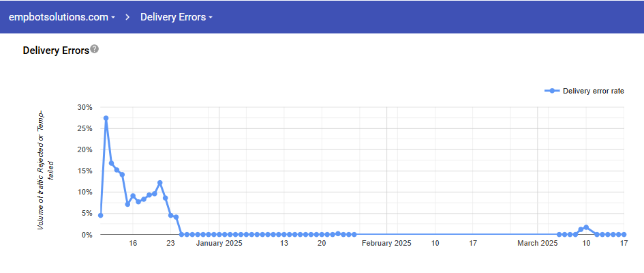644x273 pixels.
Task: Select the peak point of the March bump
Action: [586, 227]
